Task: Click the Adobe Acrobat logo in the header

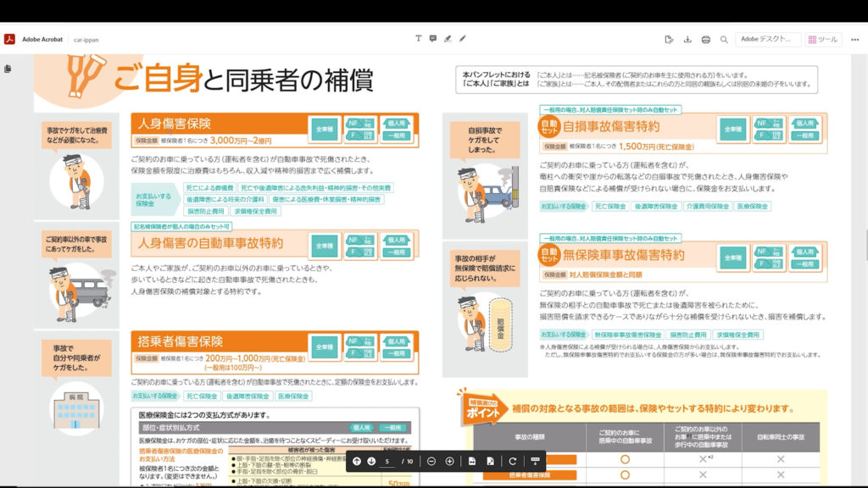Action: point(10,39)
